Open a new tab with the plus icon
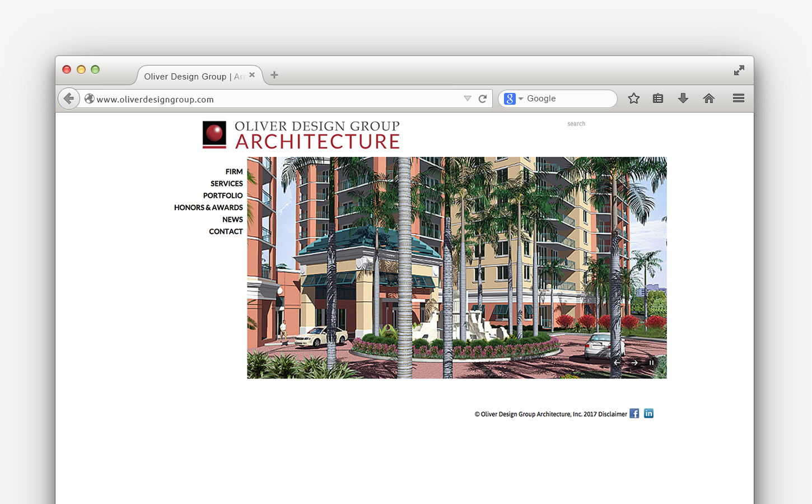Image resolution: width=812 pixels, height=504 pixels. [x=274, y=75]
